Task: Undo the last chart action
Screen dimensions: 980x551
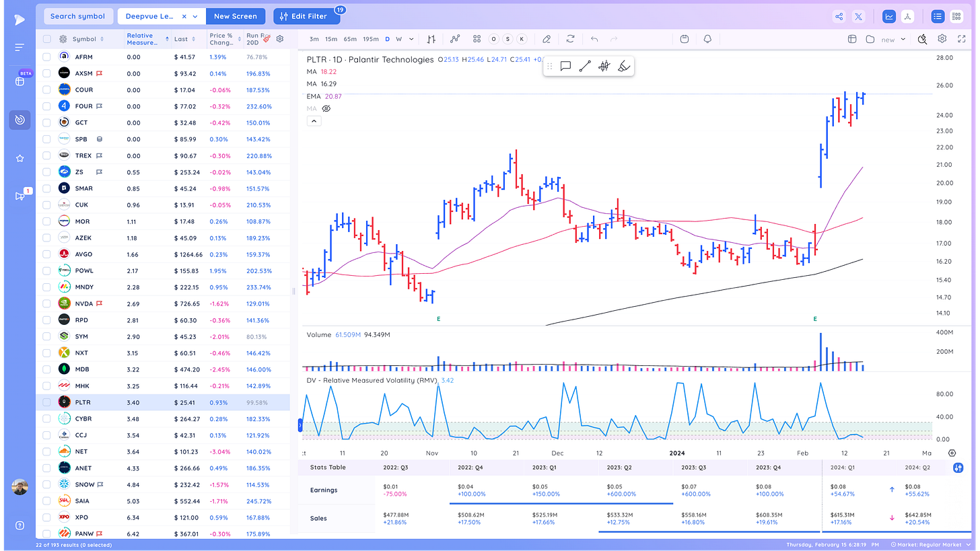Action: pos(594,39)
